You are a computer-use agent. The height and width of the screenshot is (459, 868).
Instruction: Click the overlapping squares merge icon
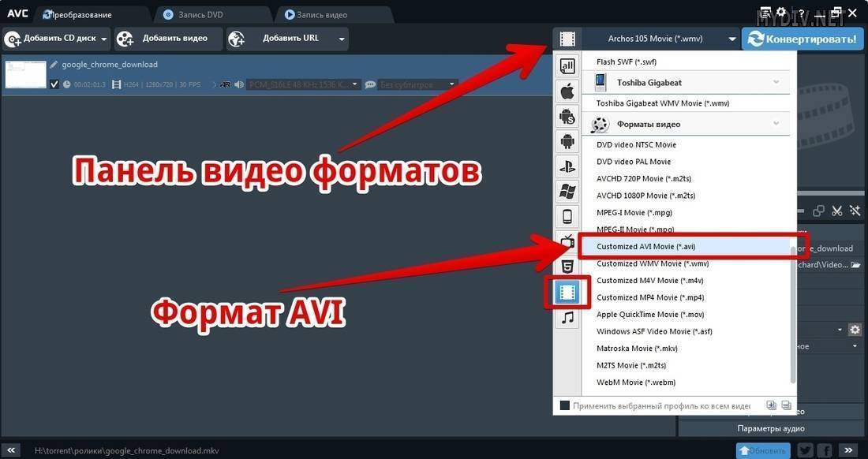coord(819,211)
